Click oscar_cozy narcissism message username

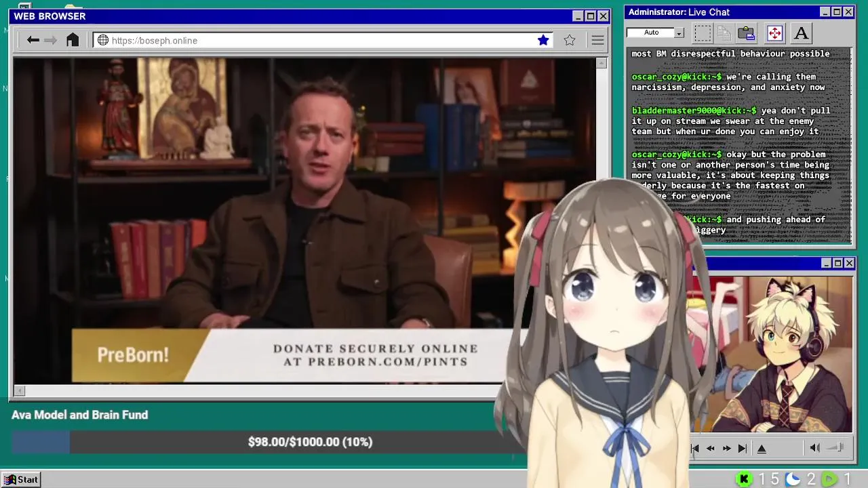point(677,77)
